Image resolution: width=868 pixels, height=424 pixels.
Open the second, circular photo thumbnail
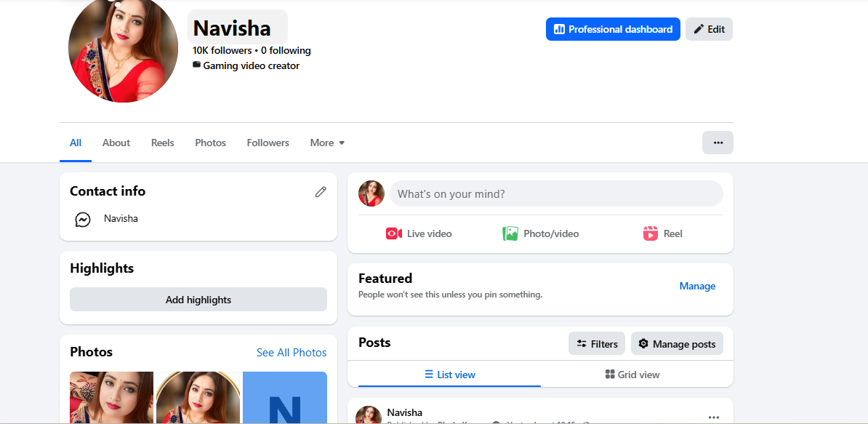pyautogui.click(x=198, y=397)
